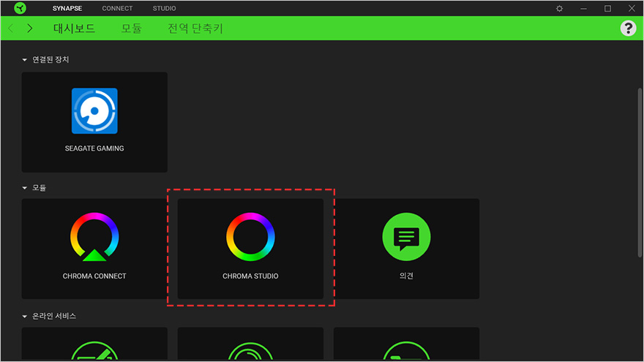
Task: Go back with the left arrow
Action: 11,29
